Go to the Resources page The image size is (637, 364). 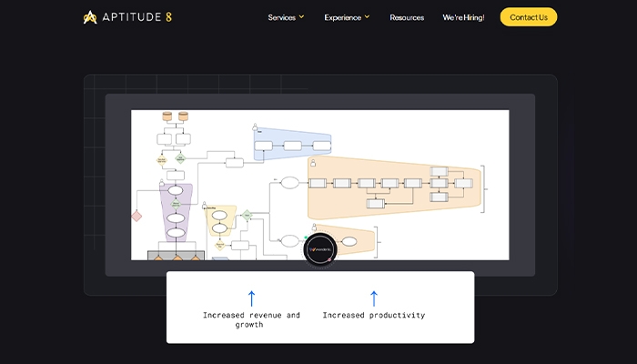[x=407, y=17]
